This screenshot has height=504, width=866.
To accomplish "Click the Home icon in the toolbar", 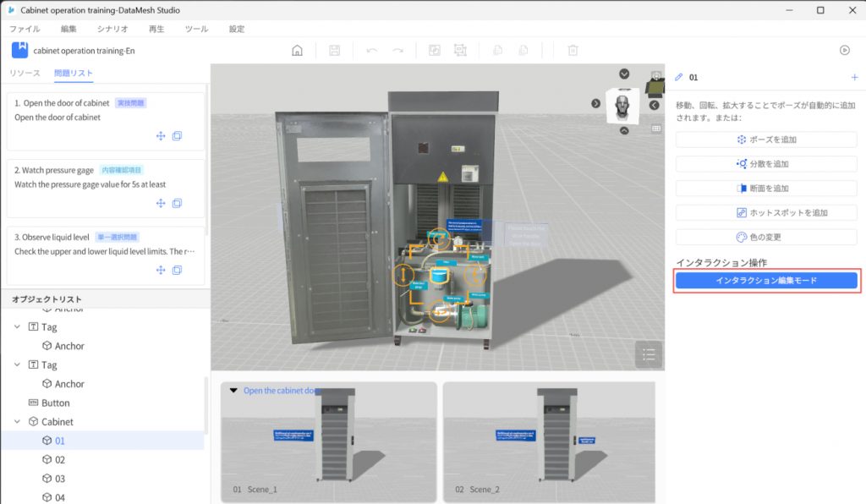I will [x=297, y=50].
